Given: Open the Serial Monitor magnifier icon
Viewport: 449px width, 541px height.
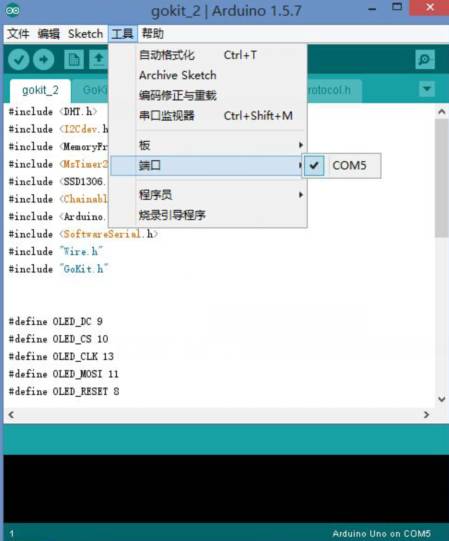Looking at the screenshot, I should [425, 60].
